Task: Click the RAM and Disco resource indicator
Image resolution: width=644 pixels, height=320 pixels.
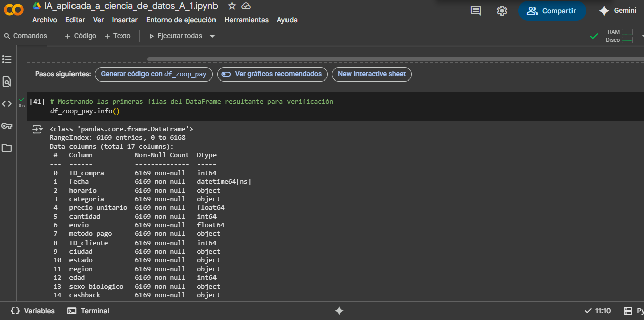Action: [619, 36]
